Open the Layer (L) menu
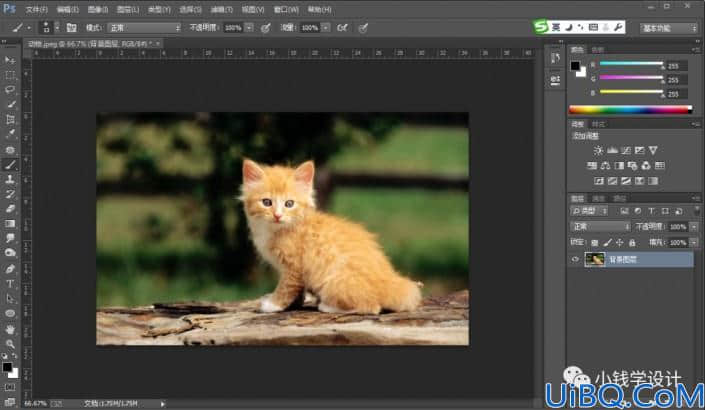This screenshot has width=705, height=410. click(128, 9)
